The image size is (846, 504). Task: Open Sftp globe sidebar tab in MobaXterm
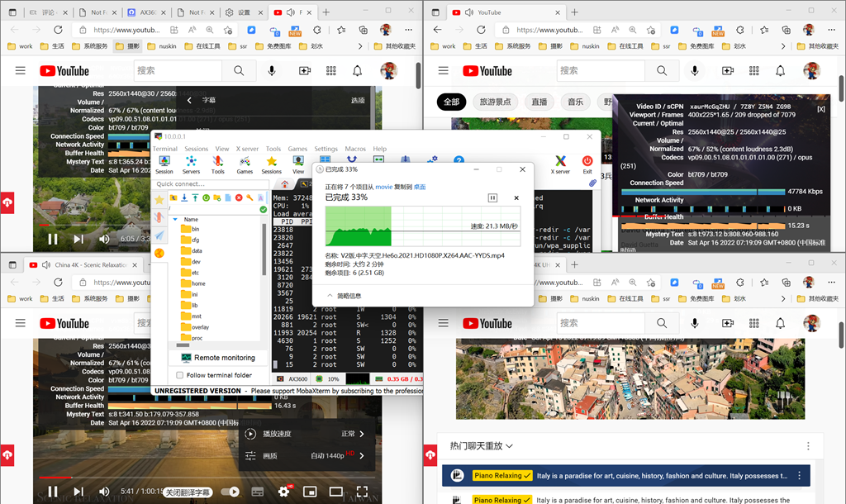(x=159, y=253)
